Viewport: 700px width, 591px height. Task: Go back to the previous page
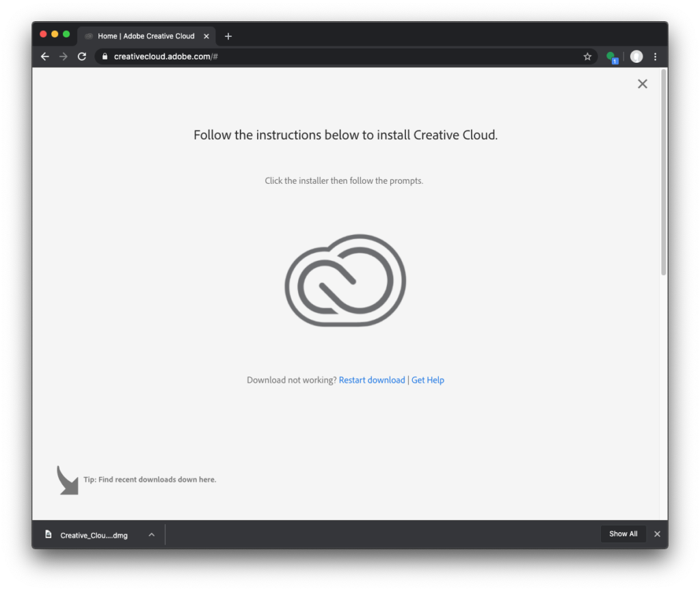point(45,57)
